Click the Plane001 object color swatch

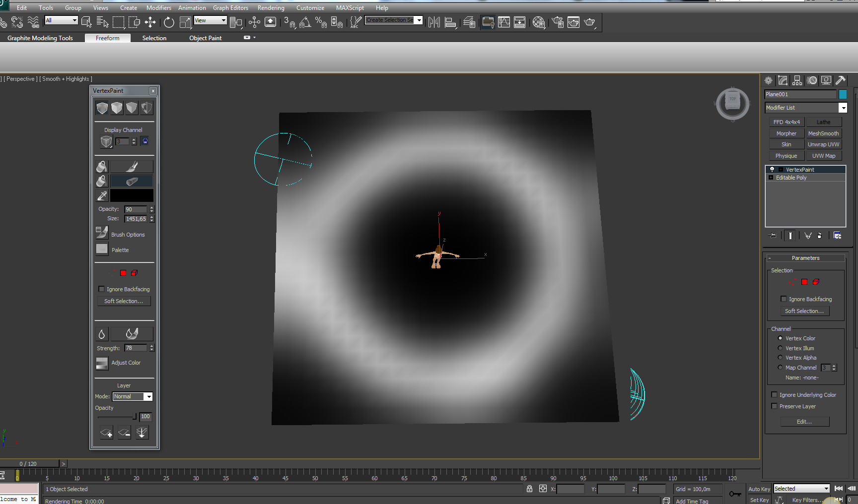click(x=843, y=94)
